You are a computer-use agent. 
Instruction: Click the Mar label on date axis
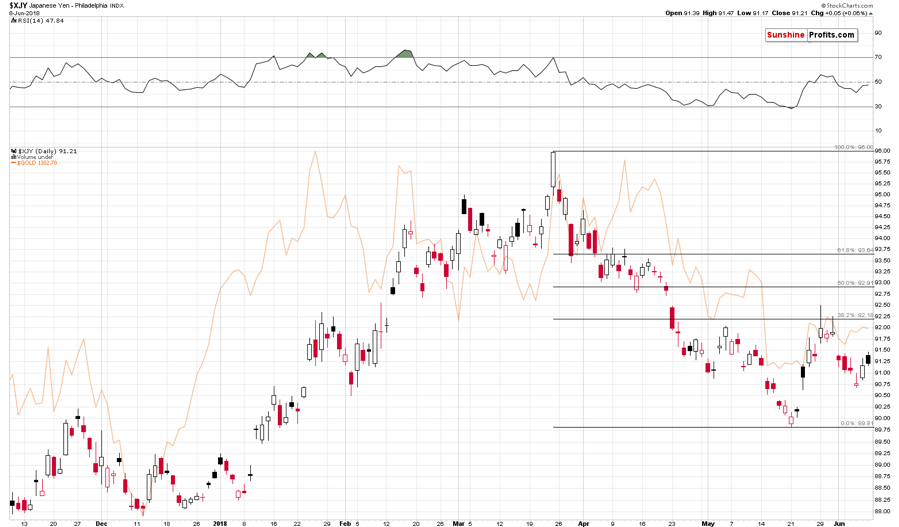tap(459, 524)
